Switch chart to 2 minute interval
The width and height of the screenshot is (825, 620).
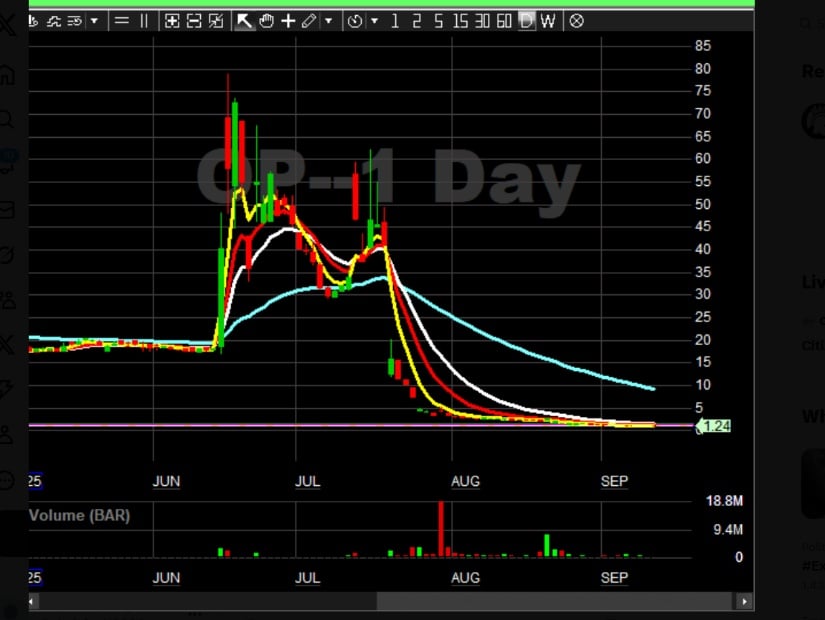coord(417,21)
